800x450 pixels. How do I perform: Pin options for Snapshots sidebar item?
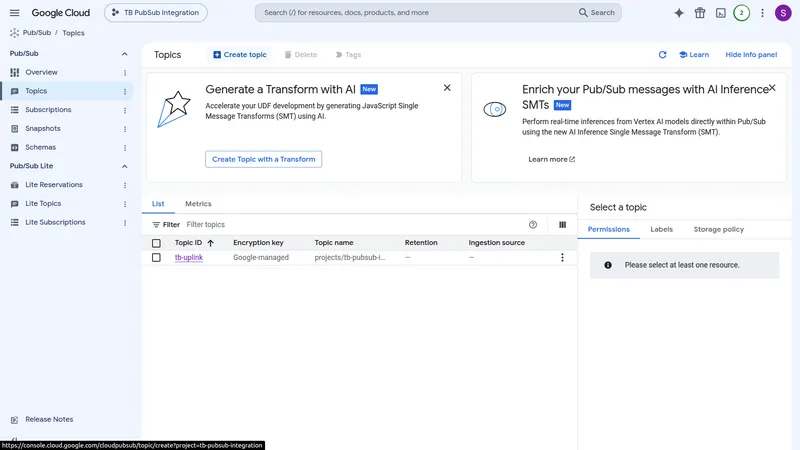[x=125, y=129]
